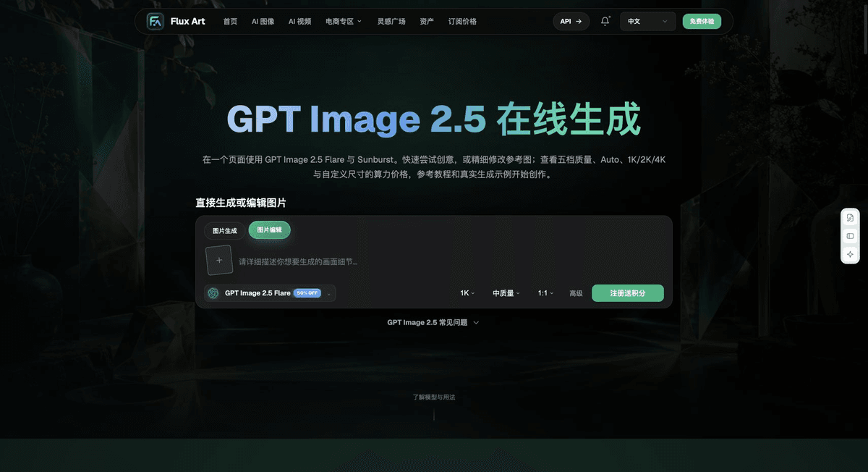
Task: Click the Flux Art logo icon
Action: click(x=156, y=21)
